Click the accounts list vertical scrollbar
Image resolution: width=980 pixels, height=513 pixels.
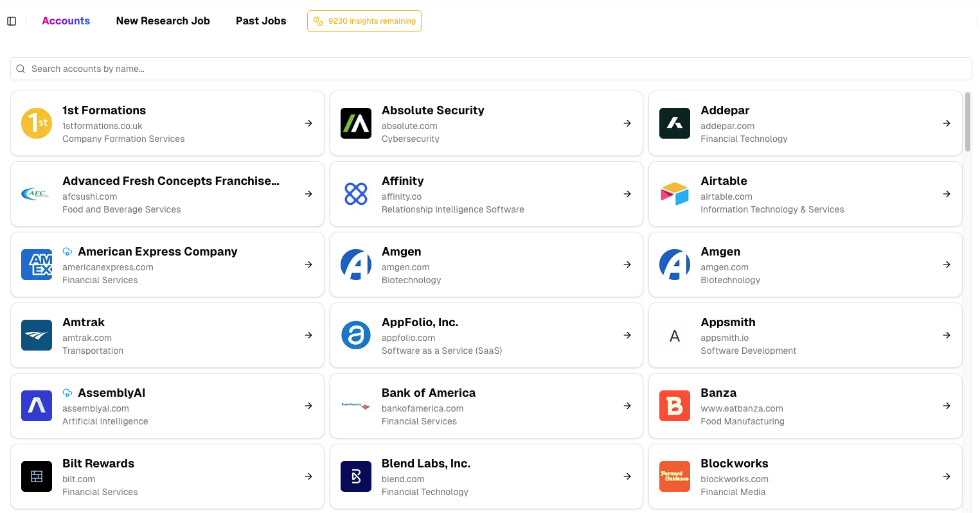[968, 122]
